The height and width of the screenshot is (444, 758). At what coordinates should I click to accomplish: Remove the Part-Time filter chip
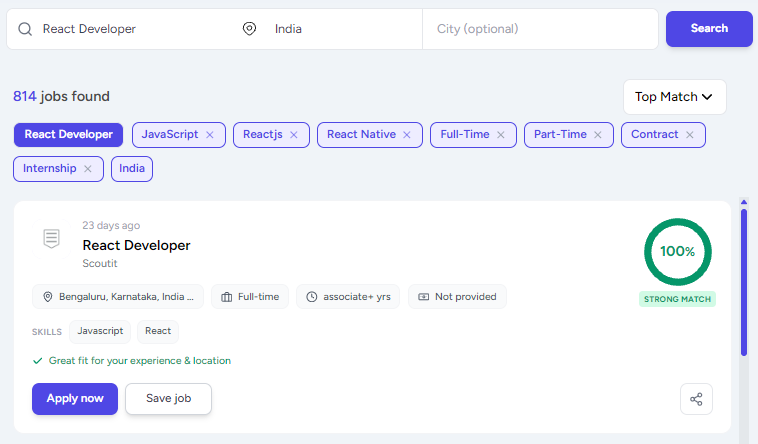(598, 135)
